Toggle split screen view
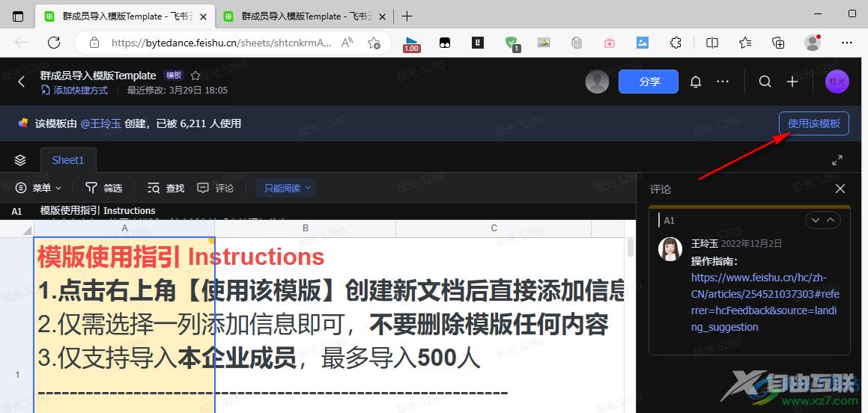 click(712, 43)
